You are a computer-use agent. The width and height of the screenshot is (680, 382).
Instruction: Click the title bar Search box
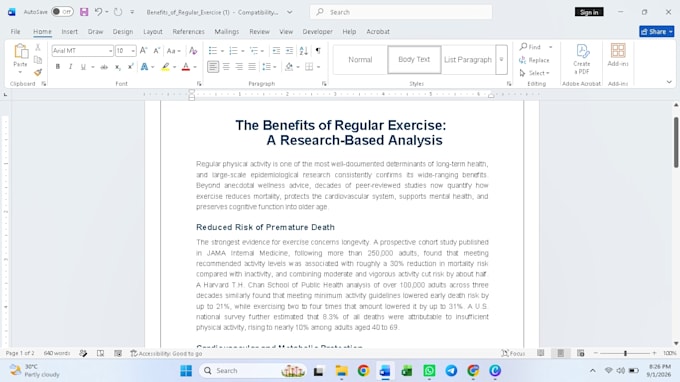[x=401, y=12]
